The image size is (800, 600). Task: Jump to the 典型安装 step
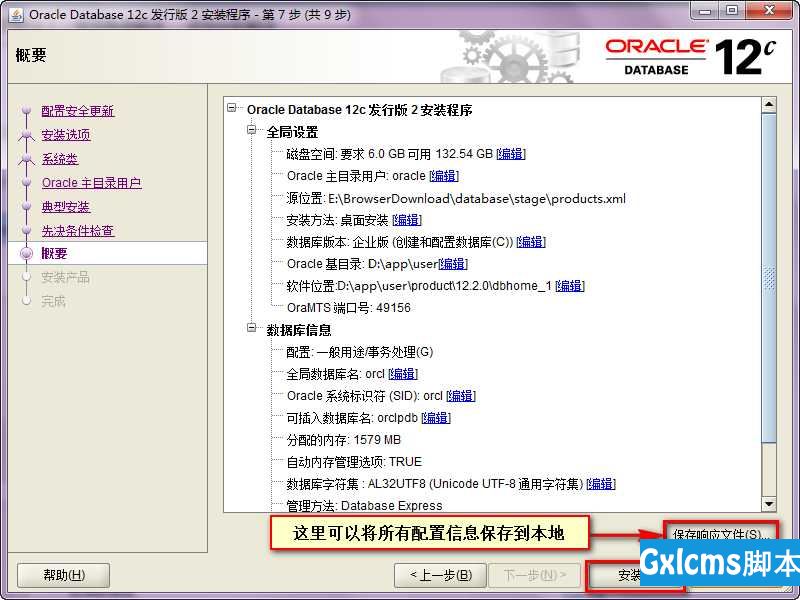click(66, 207)
